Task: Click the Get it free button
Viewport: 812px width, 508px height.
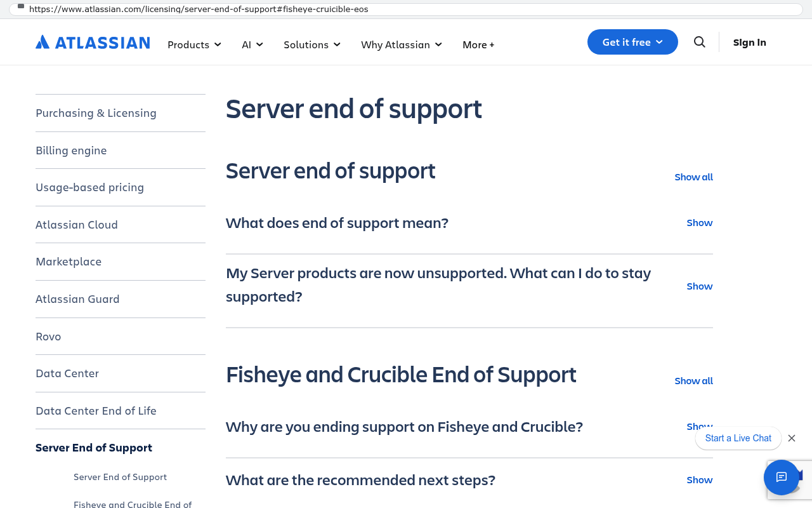Action: 632,42
